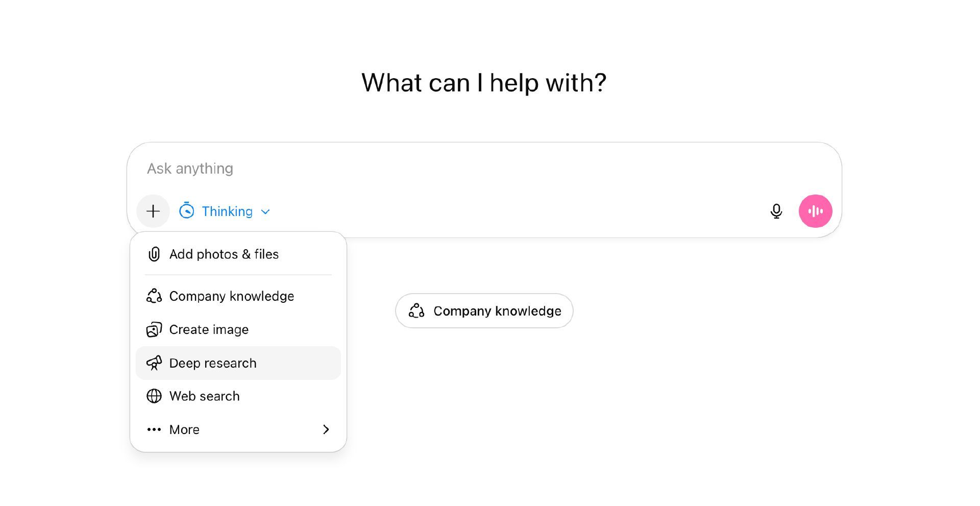The image size is (980, 506).
Task: Click the paperclip icon in the menu
Action: tap(154, 254)
